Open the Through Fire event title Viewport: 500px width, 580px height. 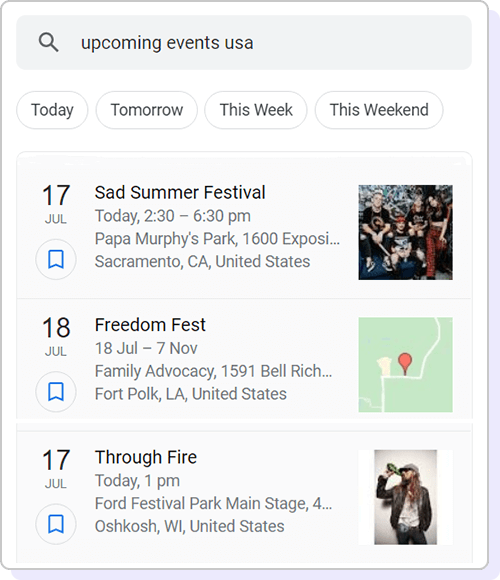146,457
